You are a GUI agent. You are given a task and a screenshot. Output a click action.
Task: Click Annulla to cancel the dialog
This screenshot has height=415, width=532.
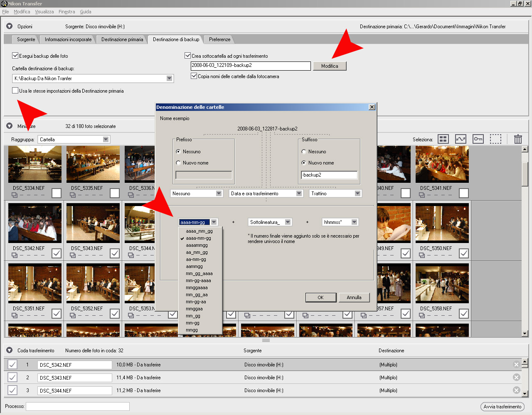tap(354, 297)
